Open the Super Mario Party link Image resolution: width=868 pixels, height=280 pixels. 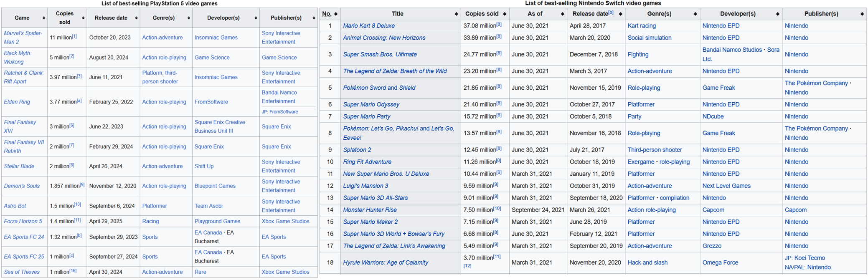367,116
